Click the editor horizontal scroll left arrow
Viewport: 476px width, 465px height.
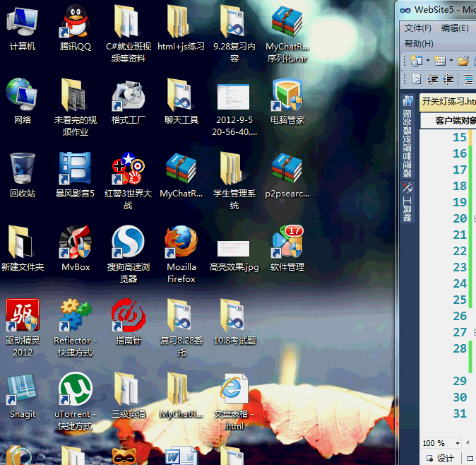[x=468, y=443]
